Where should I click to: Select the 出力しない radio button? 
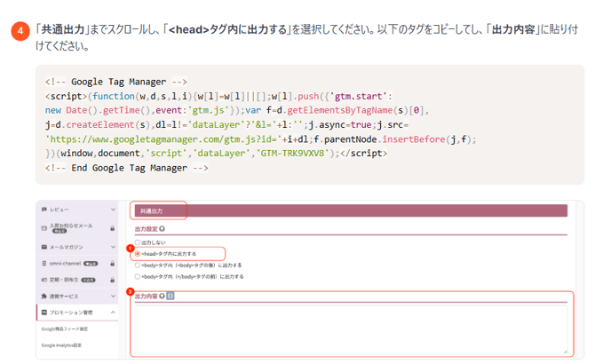[137, 241]
